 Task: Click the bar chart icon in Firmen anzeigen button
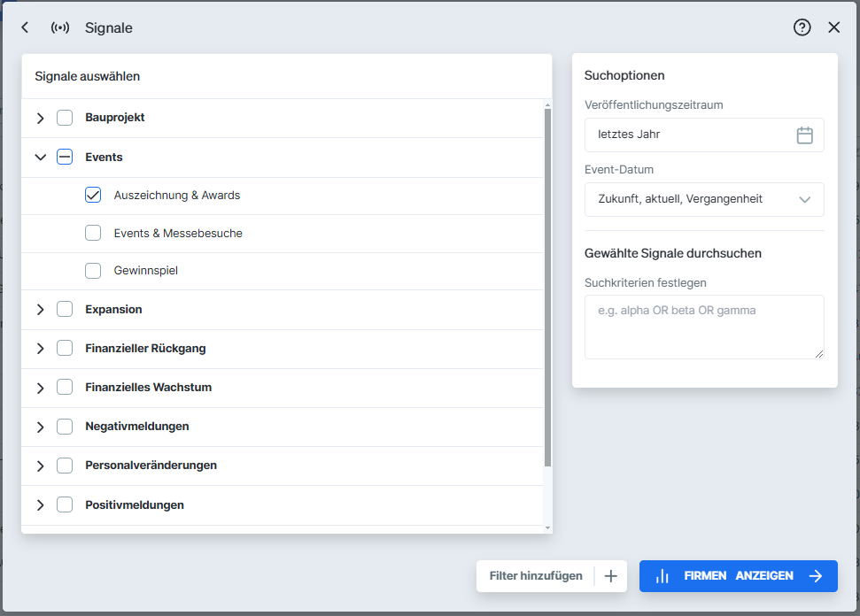pyautogui.click(x=662, y=575)
